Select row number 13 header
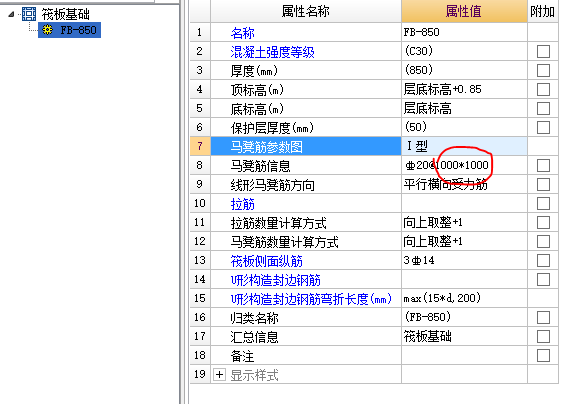Image resolution: width=569 pixels, height=404 pixels. coord(200,260)
